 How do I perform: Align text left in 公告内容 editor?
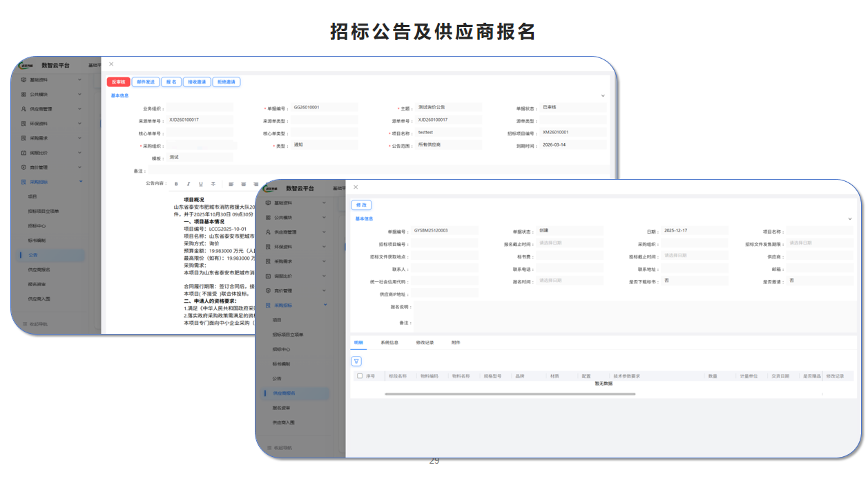231,184
